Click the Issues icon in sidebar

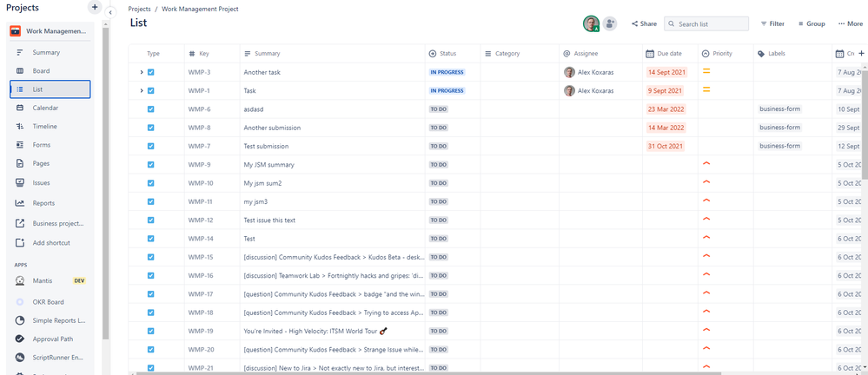pos(20,182)
